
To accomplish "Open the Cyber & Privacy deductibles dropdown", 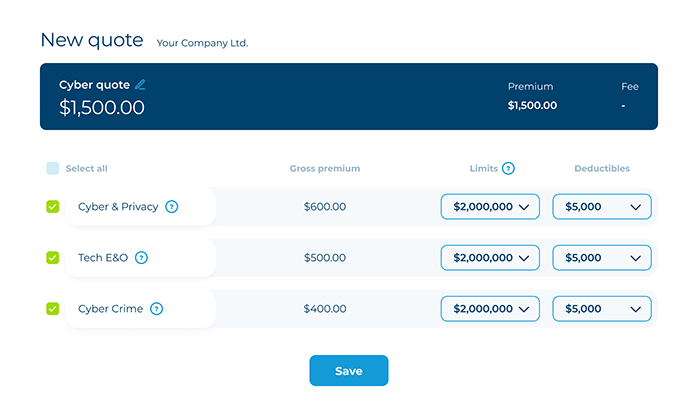I will click(x=602, y=207).
